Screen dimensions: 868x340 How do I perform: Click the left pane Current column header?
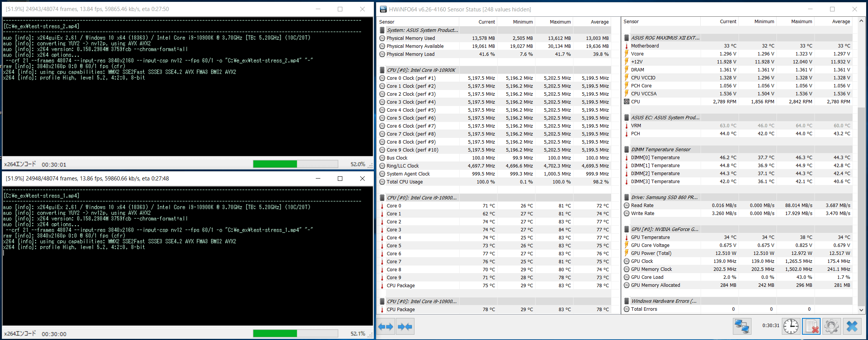[478, 22]
